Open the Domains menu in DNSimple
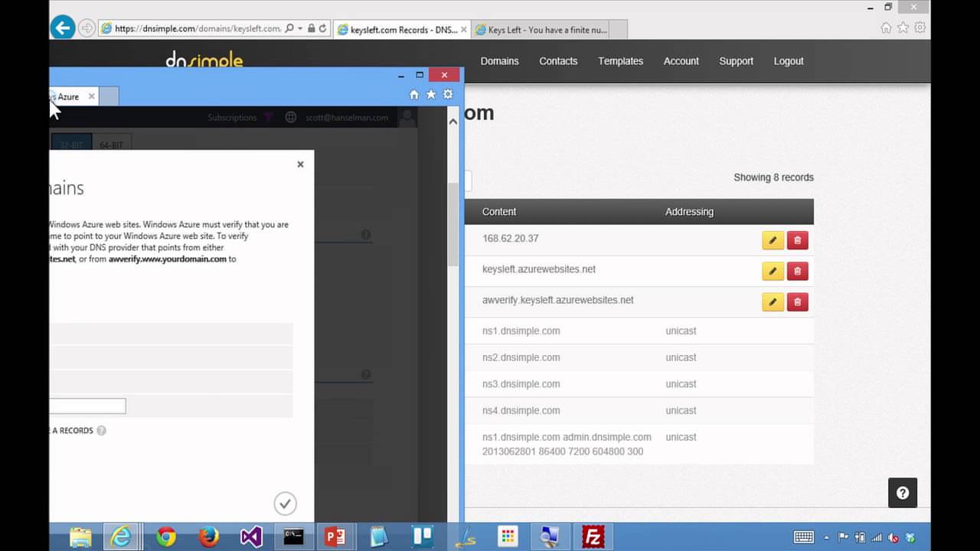Viewport: 980px width, 551px height. click(499, 61)
